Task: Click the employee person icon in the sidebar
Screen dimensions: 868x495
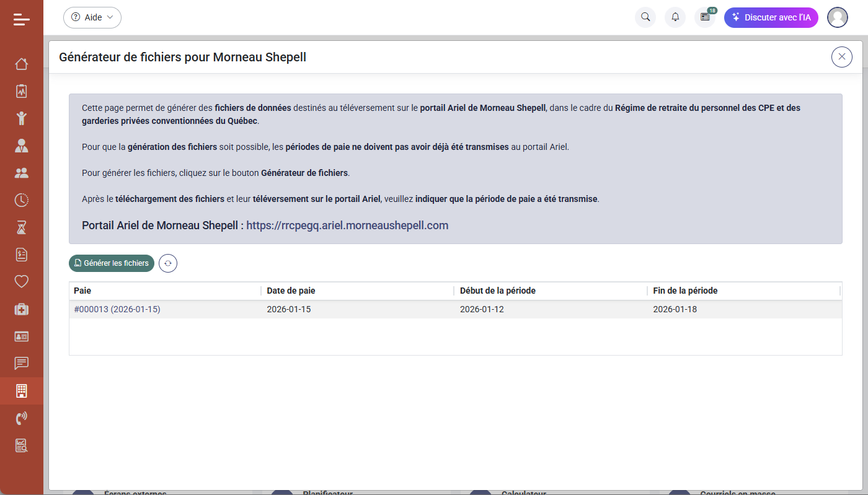Action: [21, 146]
